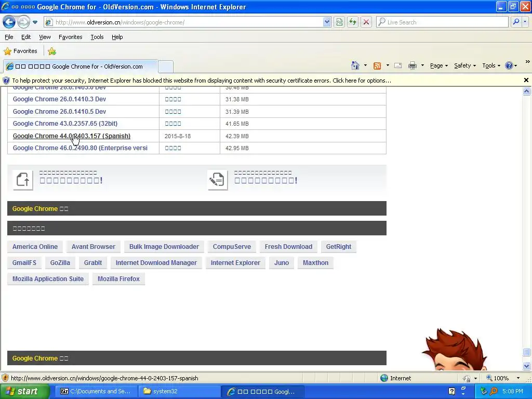Screen dimensions: 532x399
Task: Click the taskbar help question mark icon
Action: [451, 391]
